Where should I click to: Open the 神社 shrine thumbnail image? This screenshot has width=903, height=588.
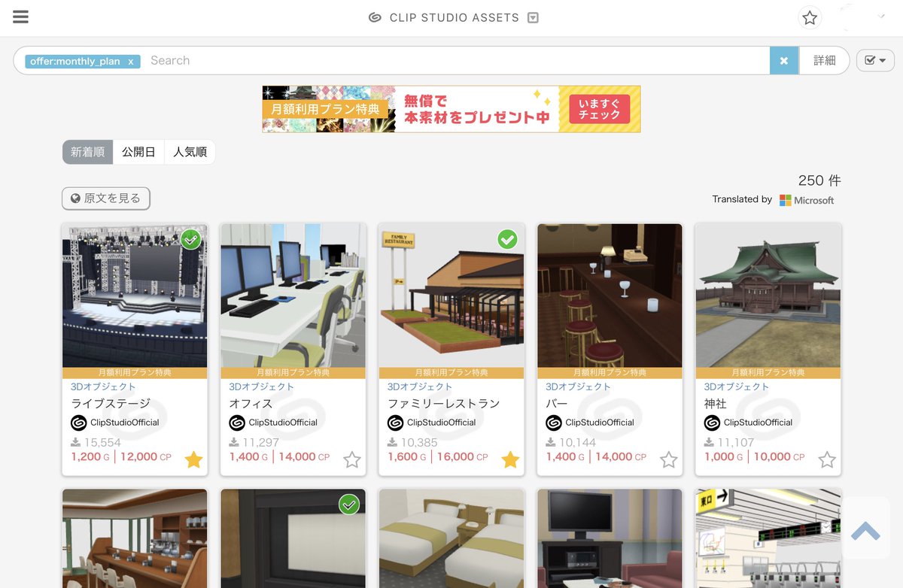pyautogui.click(x=768, y=295)
